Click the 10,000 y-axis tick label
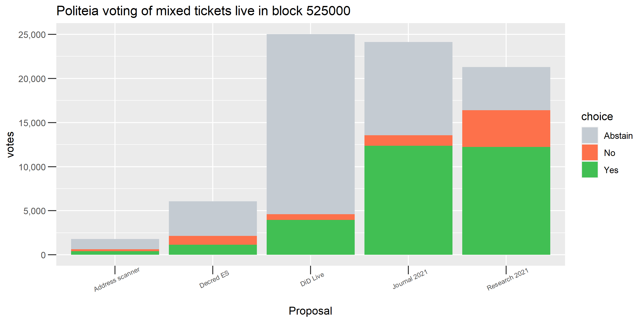This screenshot has width=644, height=322. pyautogui.click(x=32, y=167)
